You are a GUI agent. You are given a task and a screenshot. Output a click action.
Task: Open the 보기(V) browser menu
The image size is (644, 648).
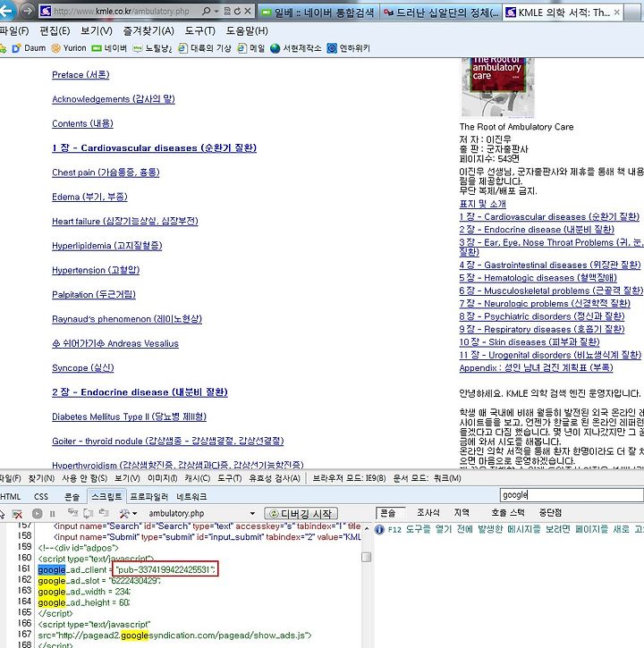pyautogui.click(x=97, y=31)
